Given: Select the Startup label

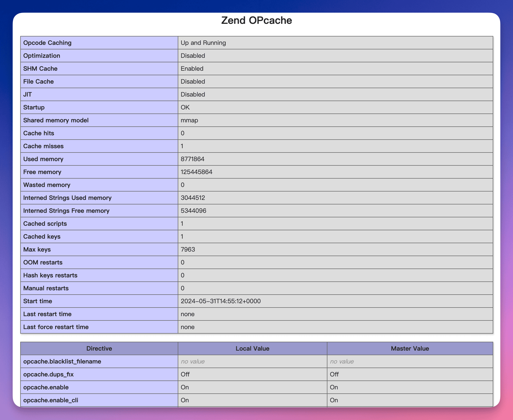Looking at the screenshot, I should tap(34, 107).
